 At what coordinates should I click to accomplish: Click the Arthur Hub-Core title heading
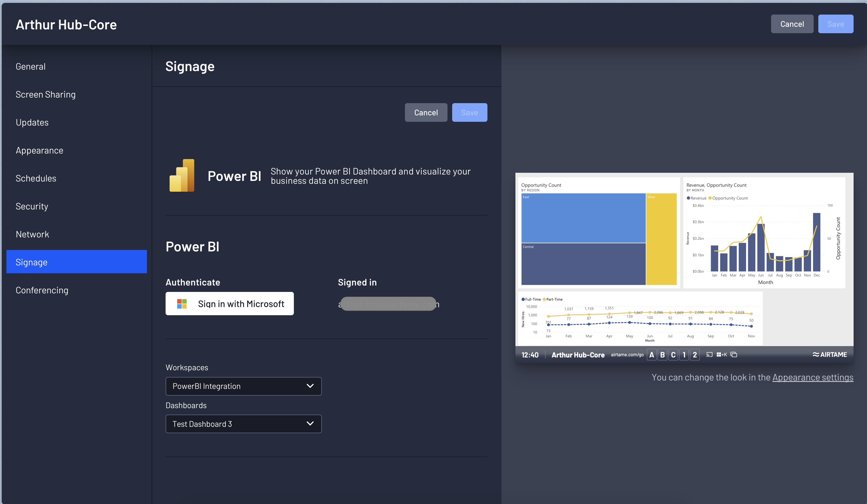66,24
